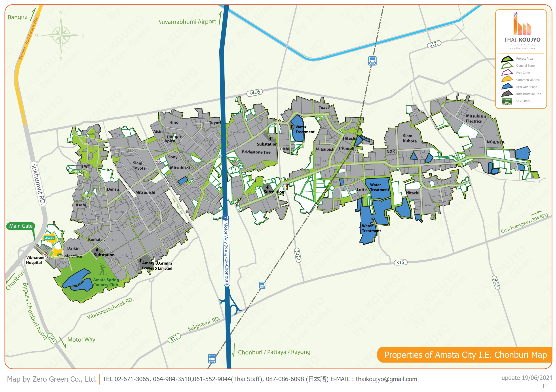Click the Esso gas station icon
This screenshot has width=556, height=392.
pos(158,161)
